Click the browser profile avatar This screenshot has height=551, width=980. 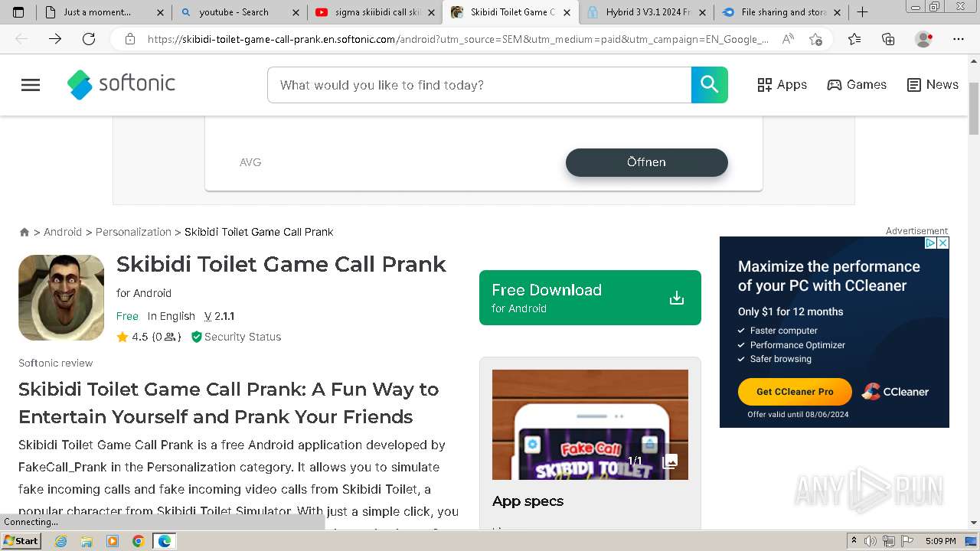924,39
